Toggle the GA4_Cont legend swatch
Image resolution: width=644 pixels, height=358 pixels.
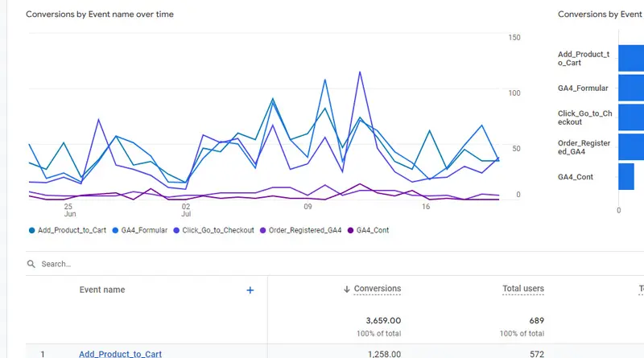[x=350, y=230]
